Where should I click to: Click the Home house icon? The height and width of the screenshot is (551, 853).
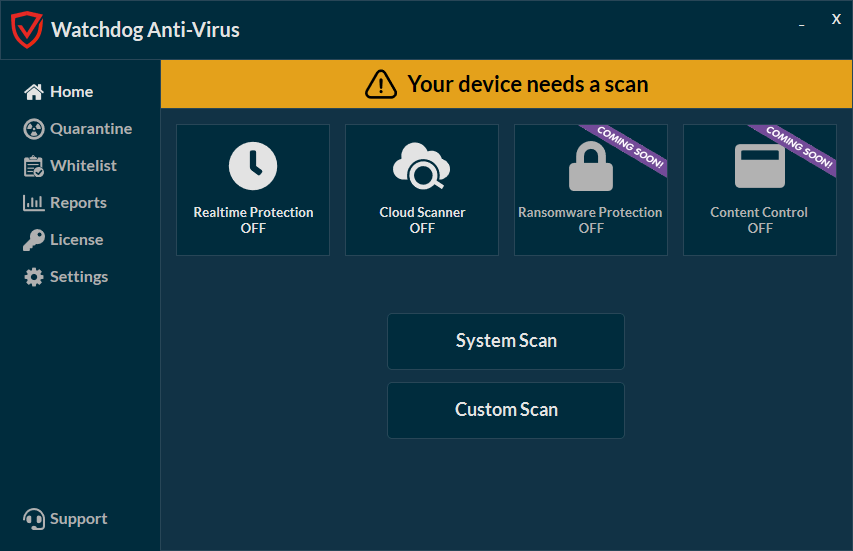(x=34, y=92)
